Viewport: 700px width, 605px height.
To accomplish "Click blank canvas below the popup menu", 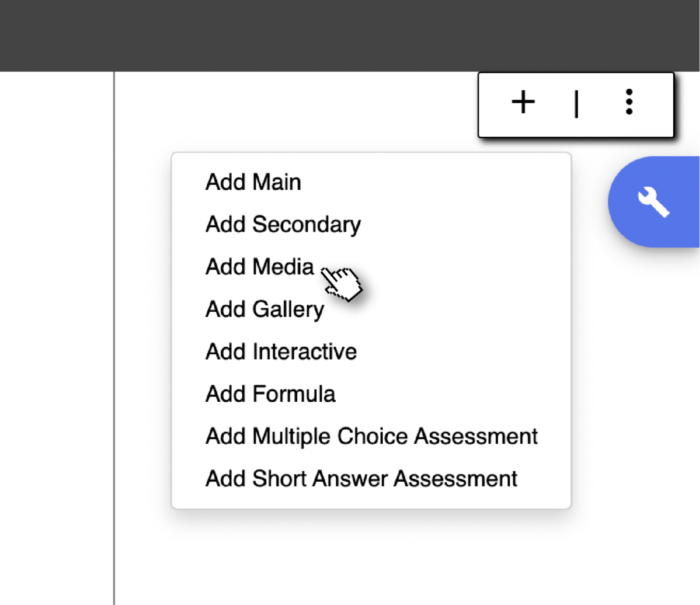I will (x=359, y=558).
